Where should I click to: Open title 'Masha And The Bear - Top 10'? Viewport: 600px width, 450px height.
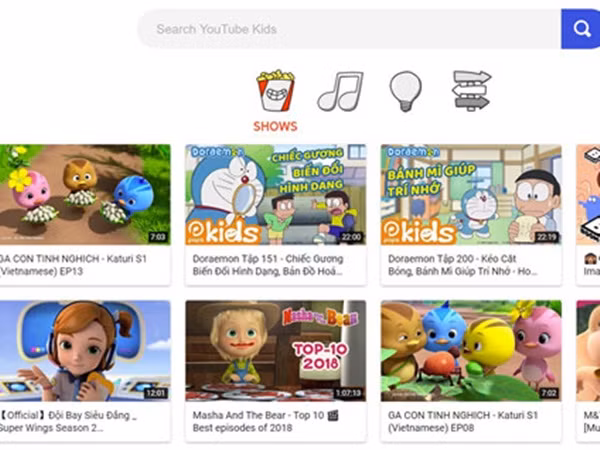pos(266,421)
